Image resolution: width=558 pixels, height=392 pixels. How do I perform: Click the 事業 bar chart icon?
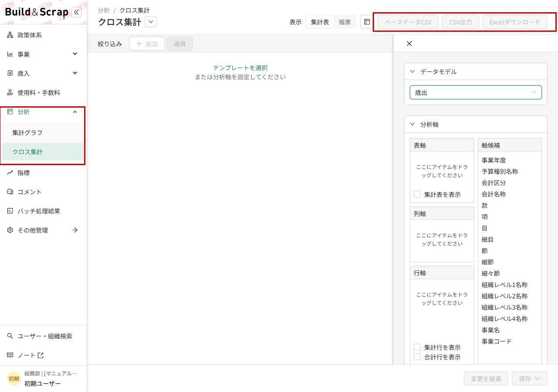pos(10,54)
